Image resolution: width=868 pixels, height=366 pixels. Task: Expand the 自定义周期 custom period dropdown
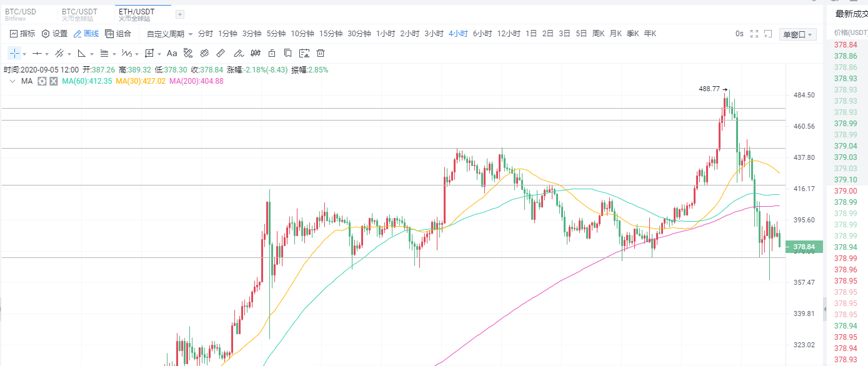(x=169, y=34)
